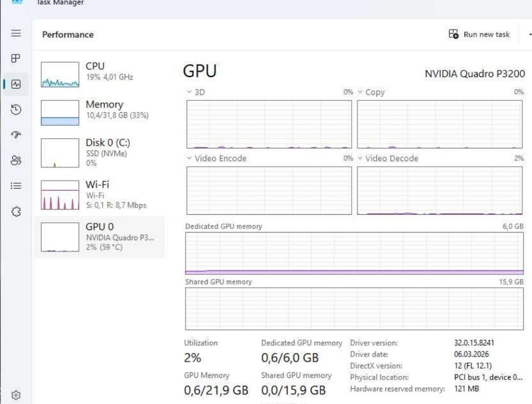Open the Task Manager navigation menu
Viewport: 532px width, 404px height.
coord(16,33)
